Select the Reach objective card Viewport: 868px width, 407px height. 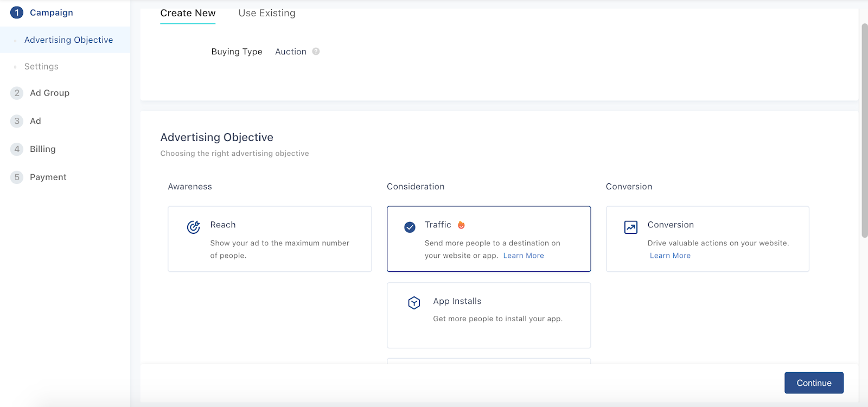tap(270, 239)
